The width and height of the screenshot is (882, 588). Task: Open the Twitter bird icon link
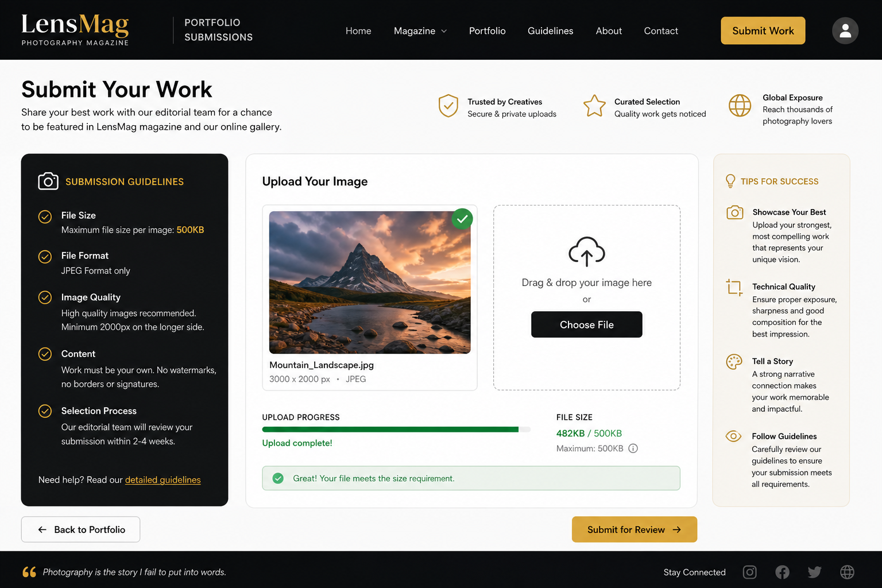[814, 572]
